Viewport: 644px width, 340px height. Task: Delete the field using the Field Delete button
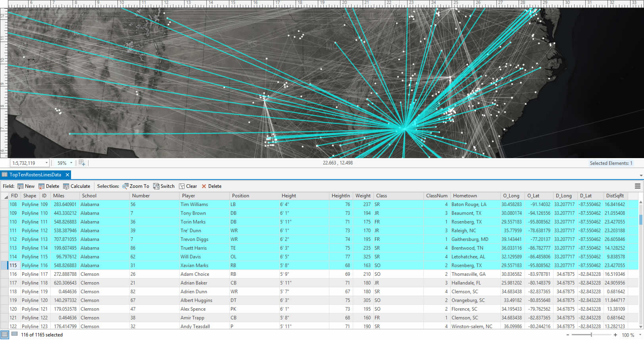point(49,186)
